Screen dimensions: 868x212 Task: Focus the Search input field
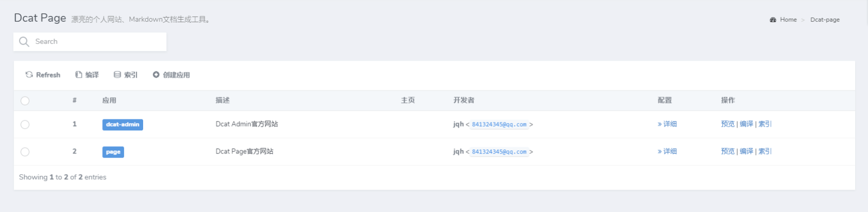click(x=90, y=42)
